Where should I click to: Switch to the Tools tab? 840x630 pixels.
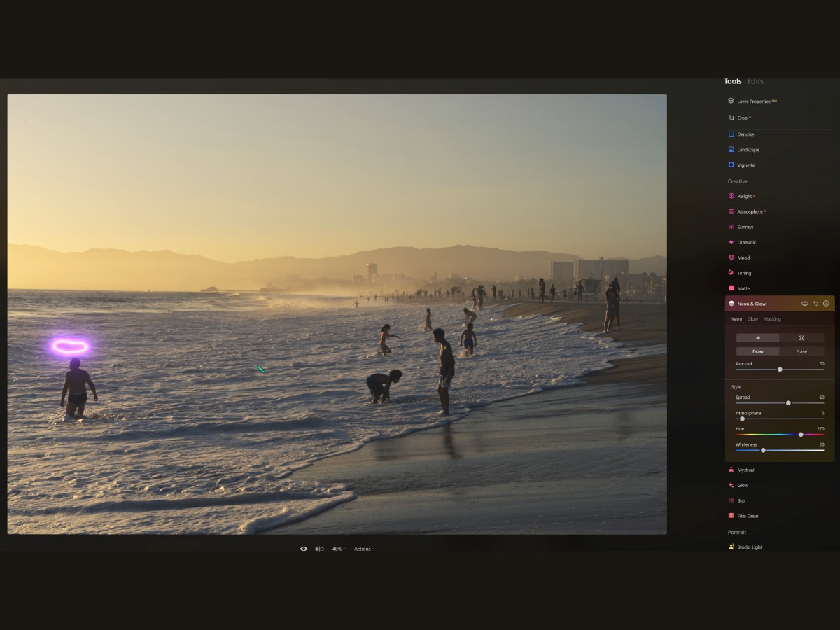(x=733, y=81)
